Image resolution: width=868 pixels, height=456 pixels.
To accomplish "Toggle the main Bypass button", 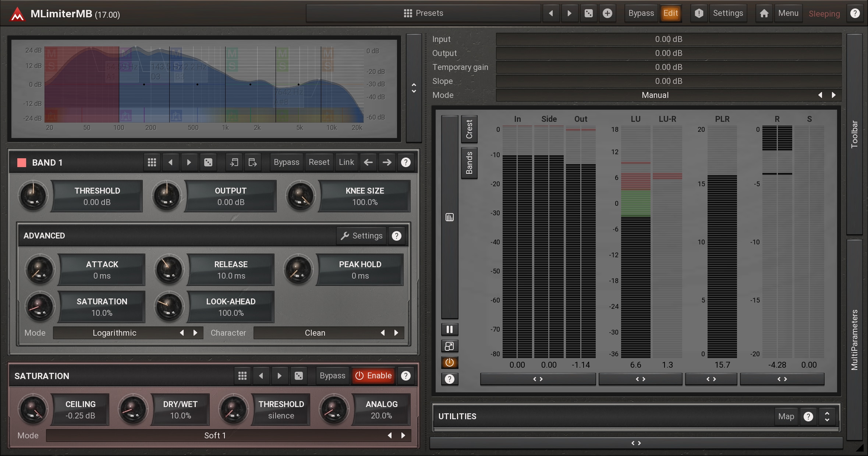I will (641, 13).
